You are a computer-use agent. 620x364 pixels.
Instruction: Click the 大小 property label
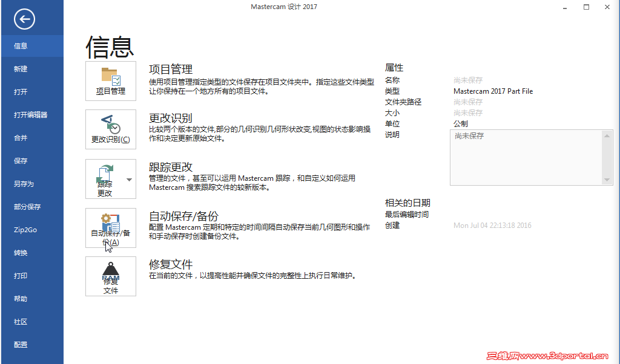[x=392, y=113]
